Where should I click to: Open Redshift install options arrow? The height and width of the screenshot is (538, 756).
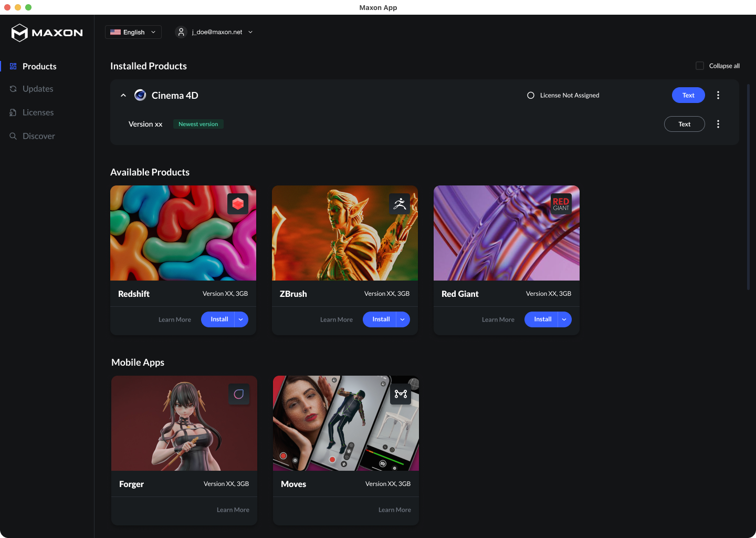click(x=241, y=319)
